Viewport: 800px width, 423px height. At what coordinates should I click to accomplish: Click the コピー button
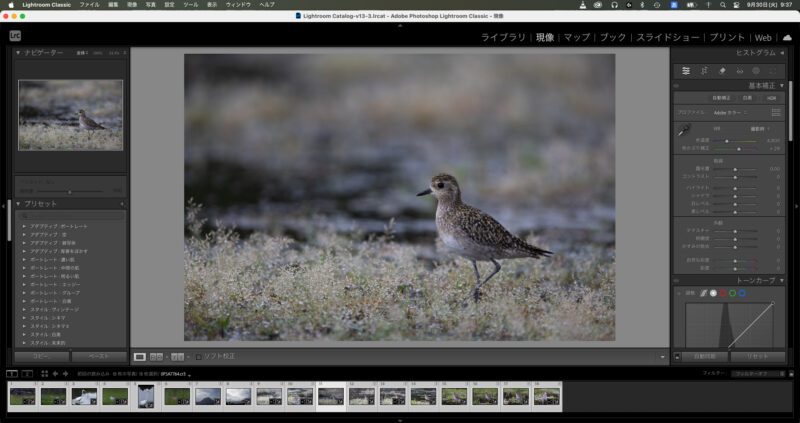pos(41,356)
